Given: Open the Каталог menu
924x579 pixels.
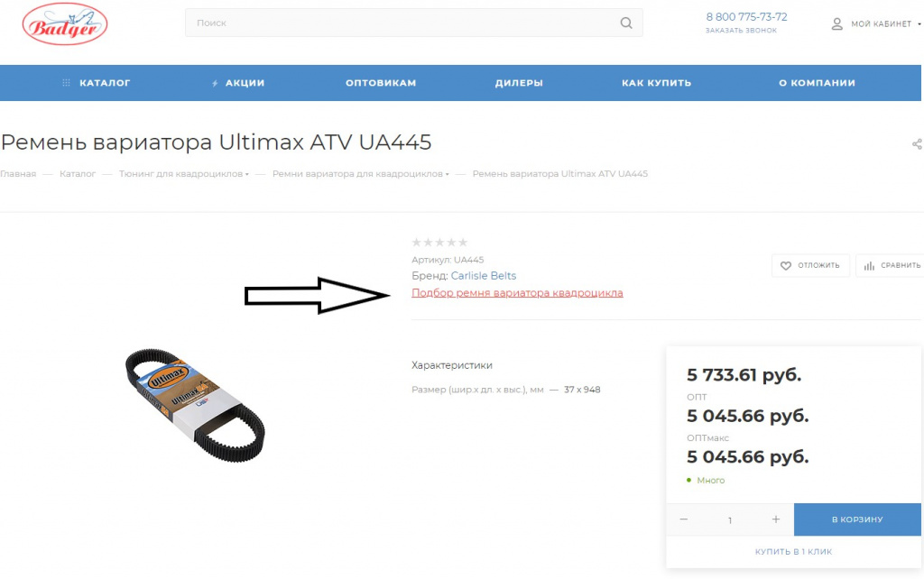Looking at the screenshot, I should (96, 83).
